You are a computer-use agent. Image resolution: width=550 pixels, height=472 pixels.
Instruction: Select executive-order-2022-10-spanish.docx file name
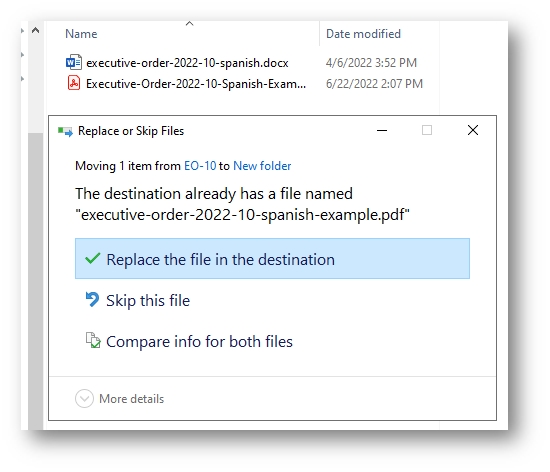pyautogui.click(x=187, y=63)
